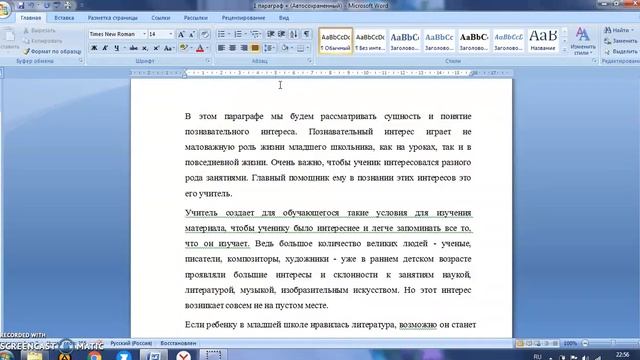640x360 pixels.
Task: Click Decrease Indent icon
Action: [x=271, y=34]
